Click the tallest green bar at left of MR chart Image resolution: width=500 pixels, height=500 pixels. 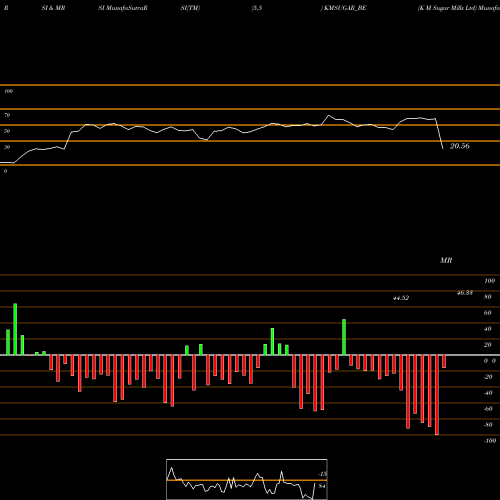coord(15,329)
